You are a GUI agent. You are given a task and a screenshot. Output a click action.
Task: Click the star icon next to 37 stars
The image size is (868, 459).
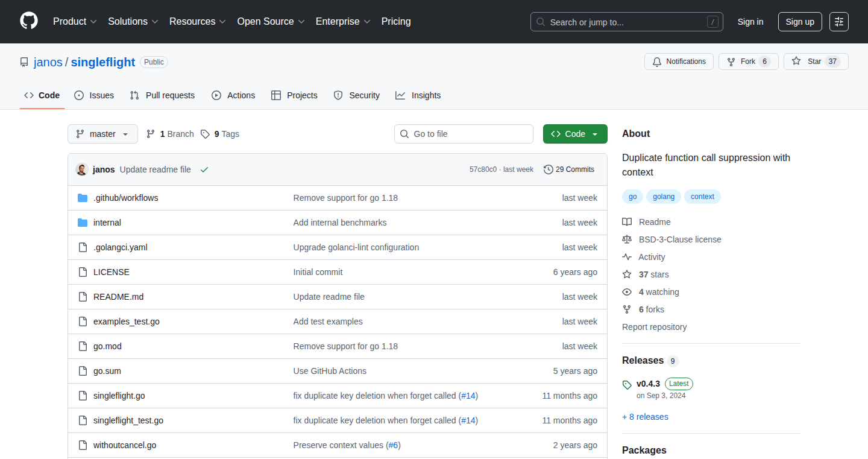click(627, 274)
